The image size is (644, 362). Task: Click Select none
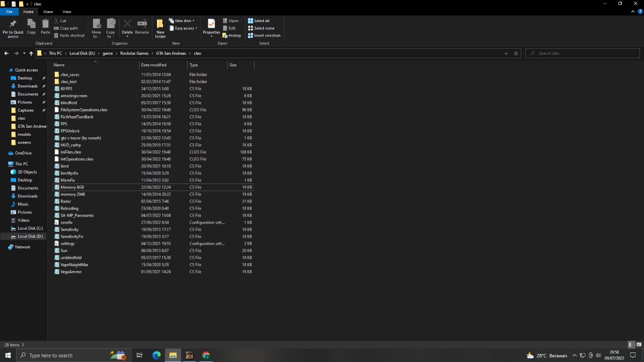point(261,28)
